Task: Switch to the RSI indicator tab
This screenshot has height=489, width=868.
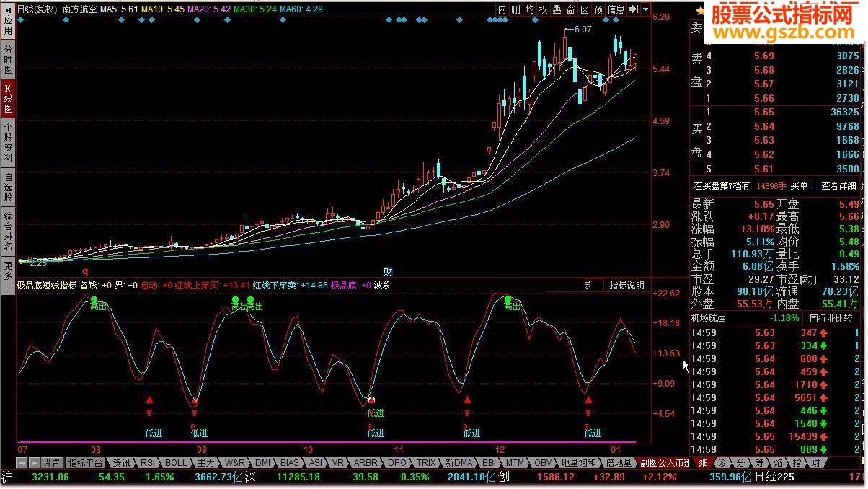Action: tap(148, 463)
